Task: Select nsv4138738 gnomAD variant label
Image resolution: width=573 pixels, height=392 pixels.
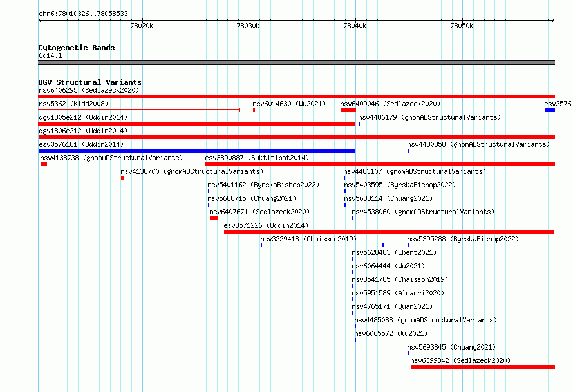Action: [111, 158]
